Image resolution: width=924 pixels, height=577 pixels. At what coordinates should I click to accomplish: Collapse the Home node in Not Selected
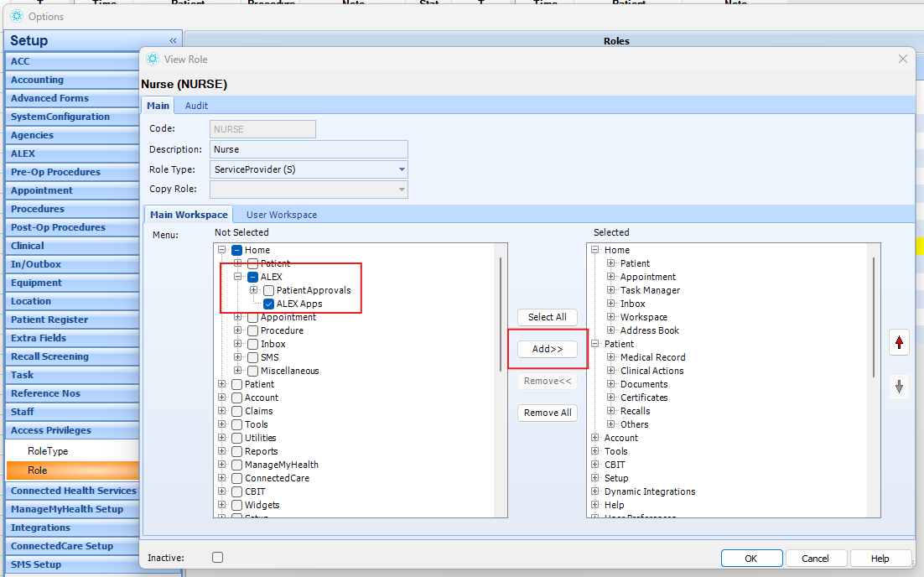tap(222, 250)
